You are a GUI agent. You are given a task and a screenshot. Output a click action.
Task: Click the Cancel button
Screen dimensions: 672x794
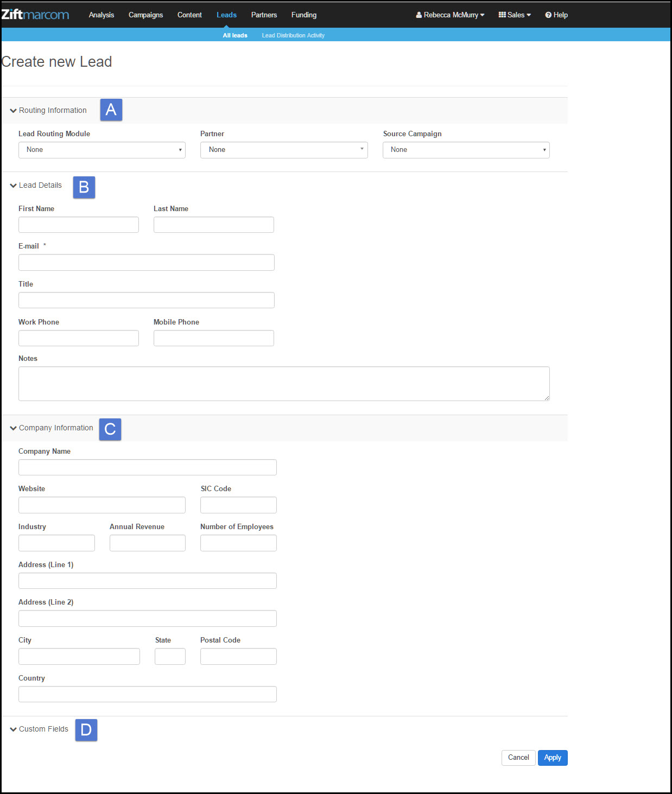518,758
